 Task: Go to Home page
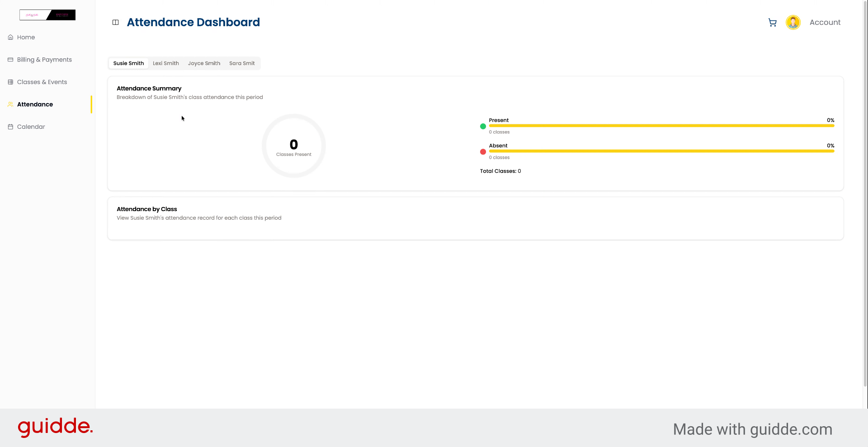click(26, 37)
